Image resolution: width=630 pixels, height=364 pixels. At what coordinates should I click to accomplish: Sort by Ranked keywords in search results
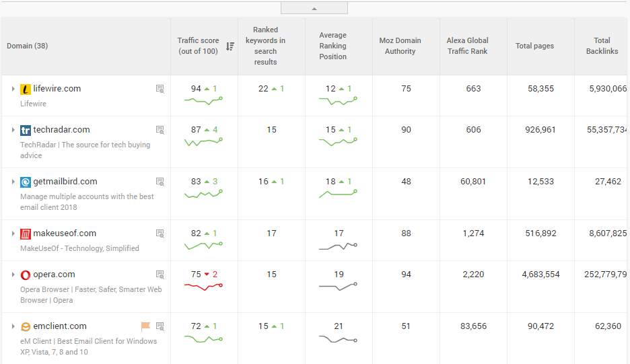click(x=265, y=46)
